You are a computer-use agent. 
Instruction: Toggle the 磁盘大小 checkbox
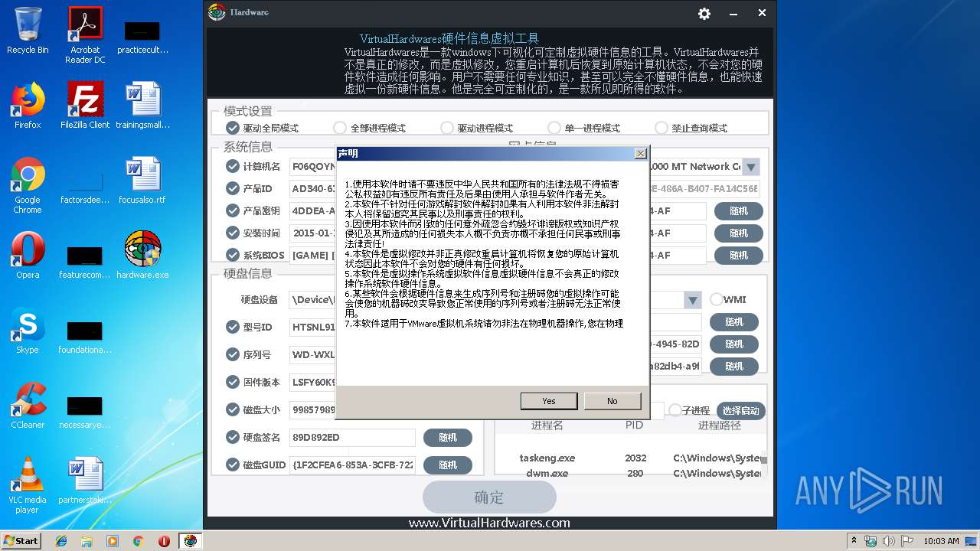point(233,409)
